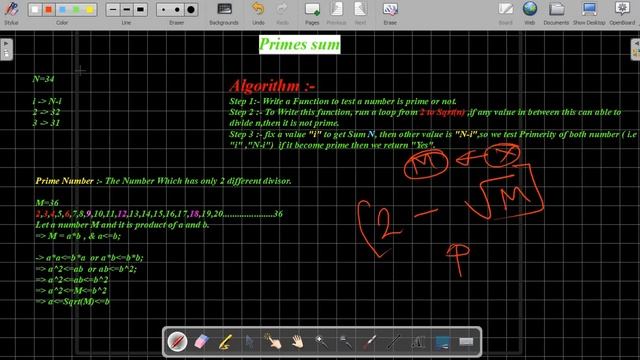Select the arrow Selector tool
The height and width of the screenshot is (360, 640).
click(249, 342)
